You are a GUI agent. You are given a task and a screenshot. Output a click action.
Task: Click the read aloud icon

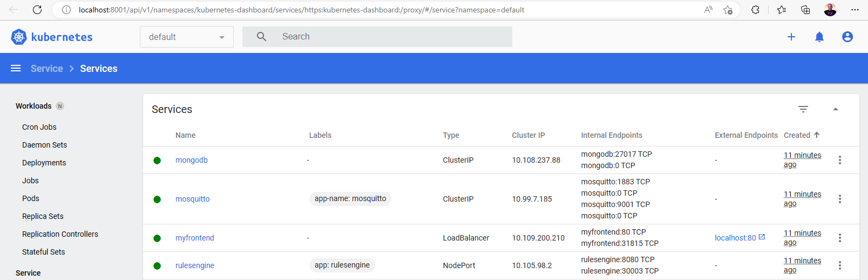708,10
